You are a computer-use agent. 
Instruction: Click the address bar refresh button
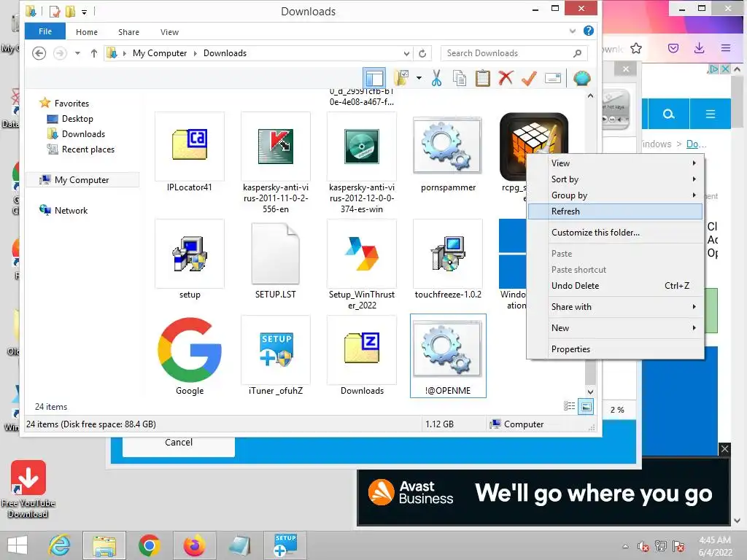422,53
